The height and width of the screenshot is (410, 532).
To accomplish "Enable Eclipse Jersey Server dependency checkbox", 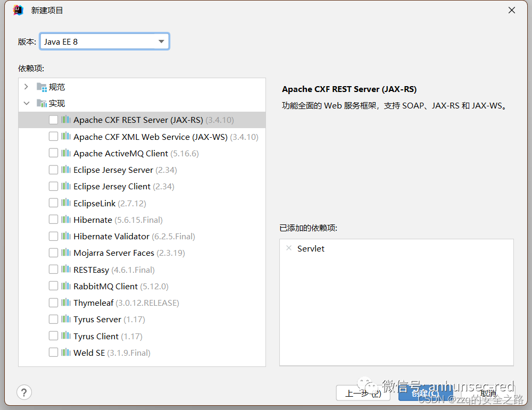I will pos(53,170).
